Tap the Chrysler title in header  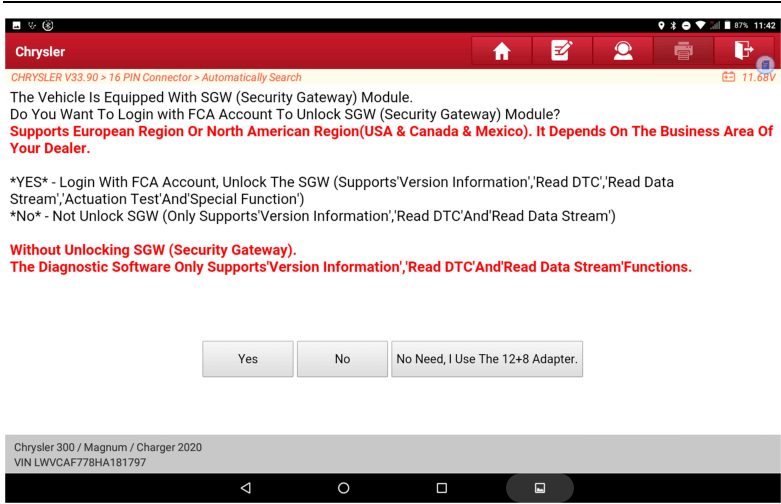(40, 51)
